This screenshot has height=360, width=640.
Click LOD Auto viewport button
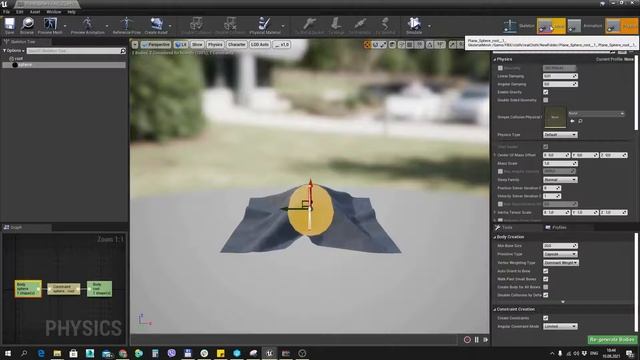click(x=260, y=44)
